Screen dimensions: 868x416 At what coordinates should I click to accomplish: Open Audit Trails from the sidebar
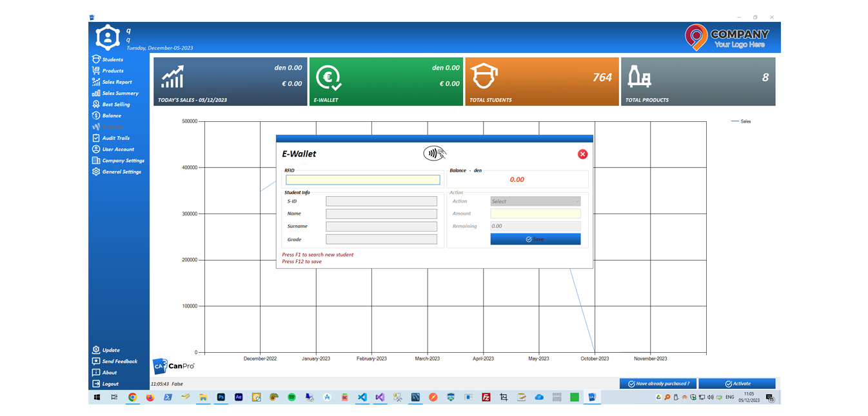click(x=115, y=138)
